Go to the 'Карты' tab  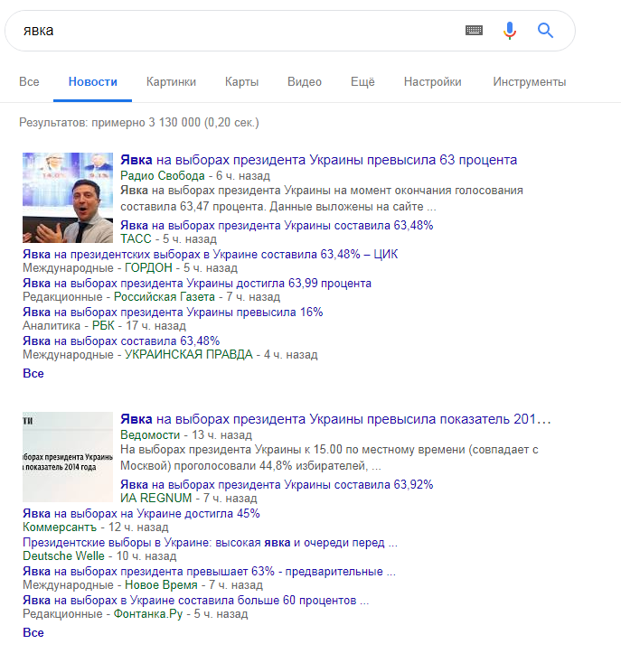click(242, 82)
